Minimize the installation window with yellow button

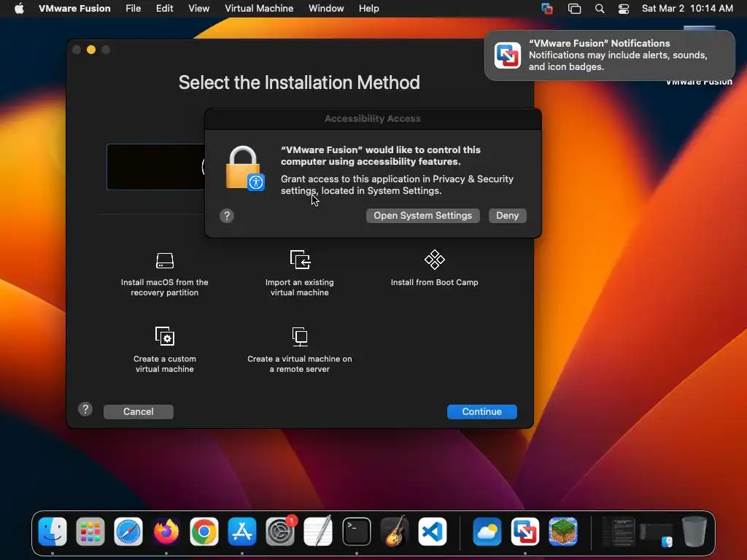click(x=91, y=50)
